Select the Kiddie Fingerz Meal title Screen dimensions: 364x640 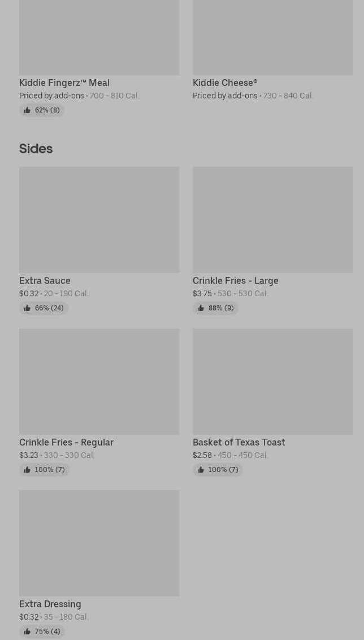(64, 83)
